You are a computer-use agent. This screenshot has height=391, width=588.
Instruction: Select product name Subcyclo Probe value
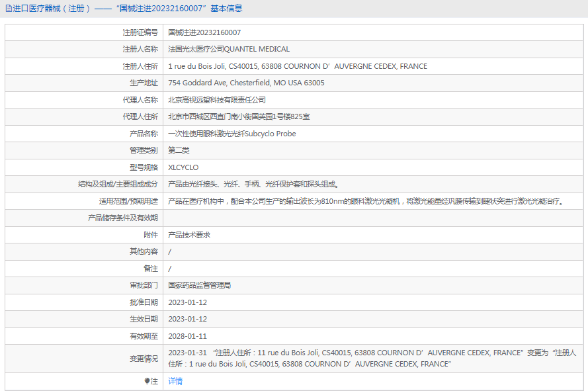click(231, 134)
